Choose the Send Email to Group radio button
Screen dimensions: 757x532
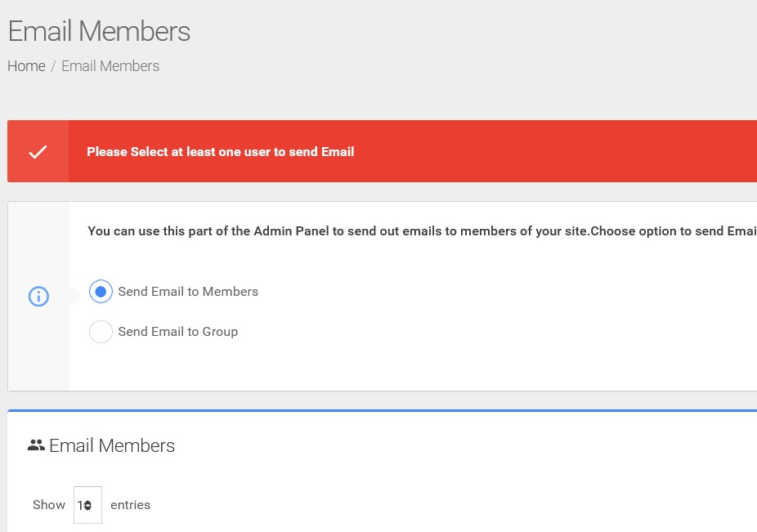click(101, 332)
